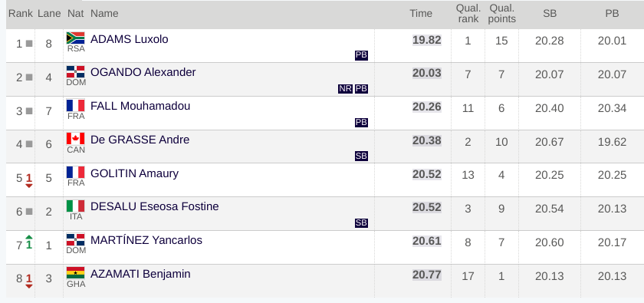This screenshot has width=644, height=303.
Task: Click the South Africa flag icon
Action: (76, 38)
